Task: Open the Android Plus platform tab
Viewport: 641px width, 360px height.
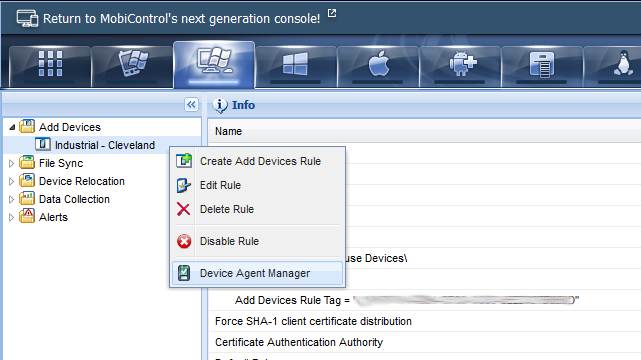Action: pyautogui.click(x=460, y=67)
